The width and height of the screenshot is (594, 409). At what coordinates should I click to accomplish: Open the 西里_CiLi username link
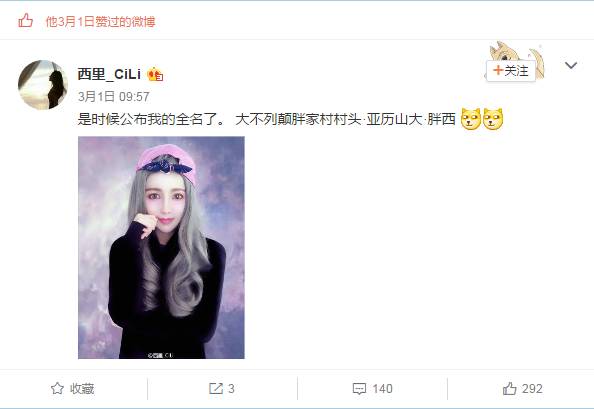tap(109, 74)
